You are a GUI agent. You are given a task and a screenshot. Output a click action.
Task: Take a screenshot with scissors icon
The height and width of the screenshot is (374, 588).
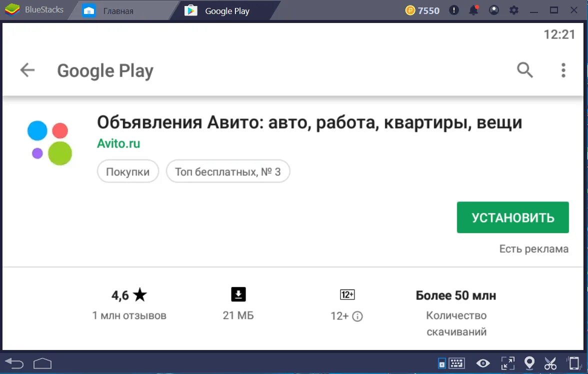tap(550, 363)
